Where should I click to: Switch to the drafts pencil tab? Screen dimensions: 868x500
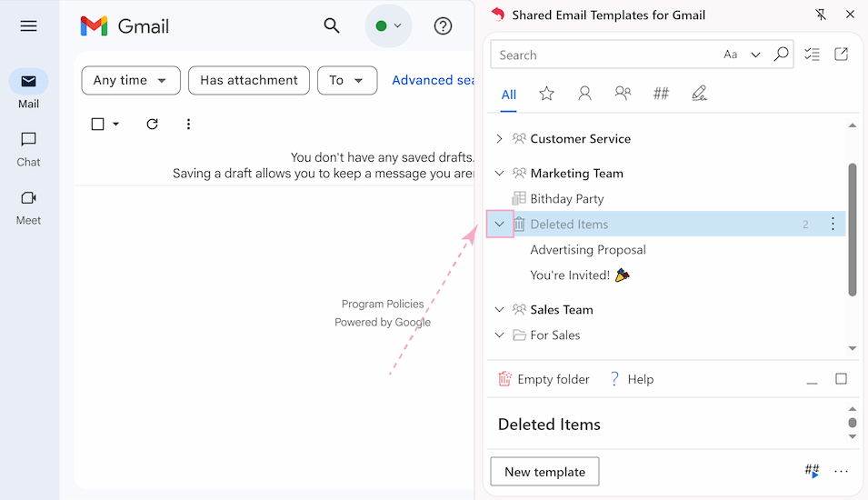(x=699, y=93)
